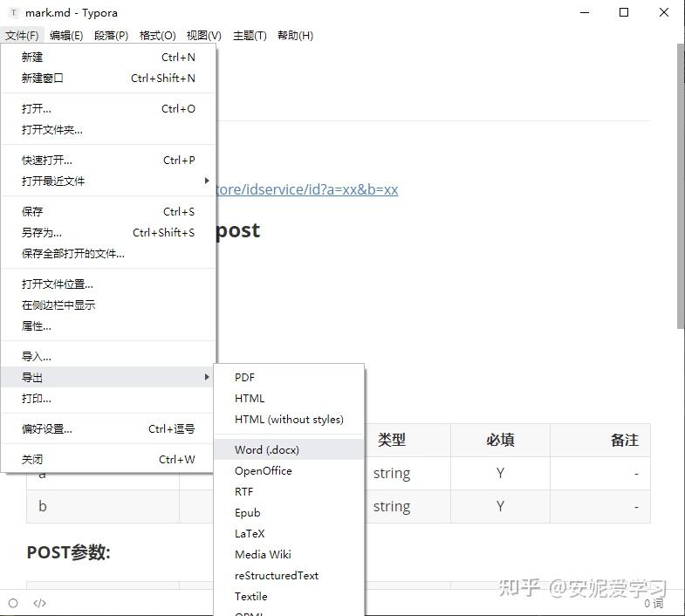685x616 pixels.
Task: Export as LaTeX
Action: point(289,534)
